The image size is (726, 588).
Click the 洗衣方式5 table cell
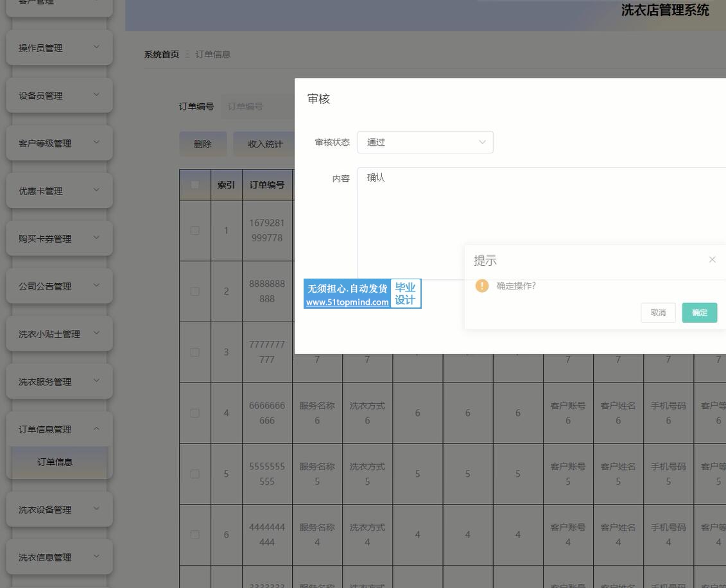coord(367,474)
